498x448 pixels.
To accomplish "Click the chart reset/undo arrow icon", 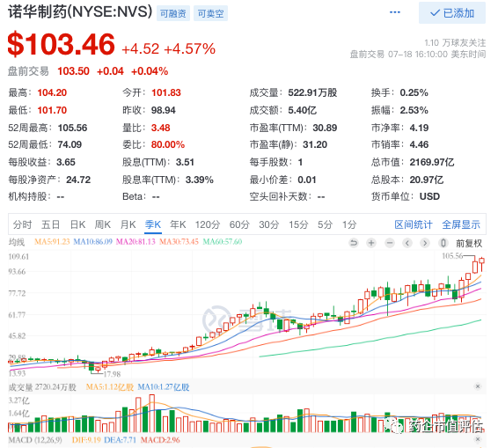I will point(353,244).
